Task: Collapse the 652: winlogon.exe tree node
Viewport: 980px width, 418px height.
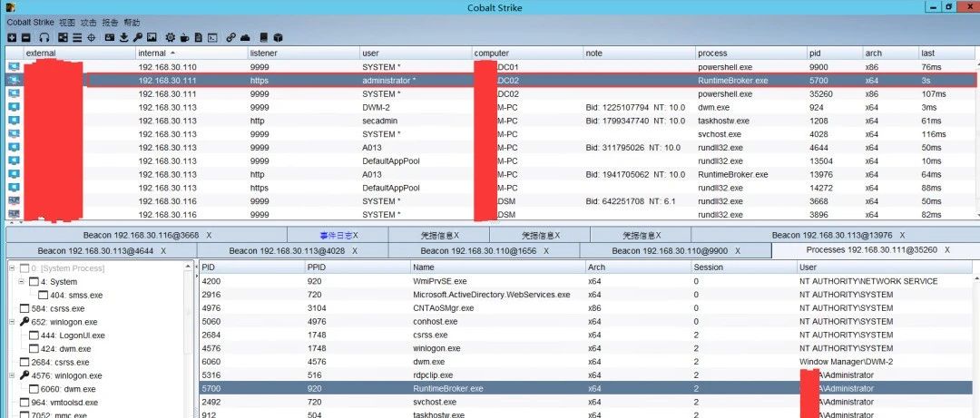Action: pos(12,322)
